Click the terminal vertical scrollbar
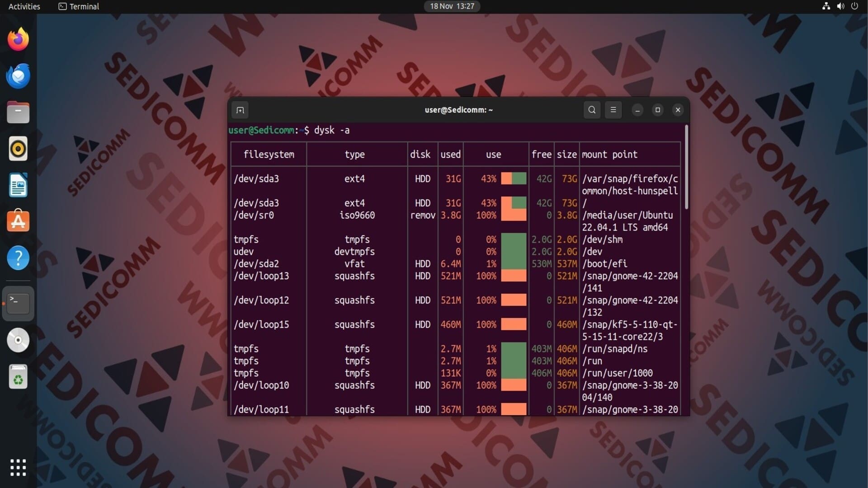The width and height of the screenshot is (868, 488). click(686, 167)
